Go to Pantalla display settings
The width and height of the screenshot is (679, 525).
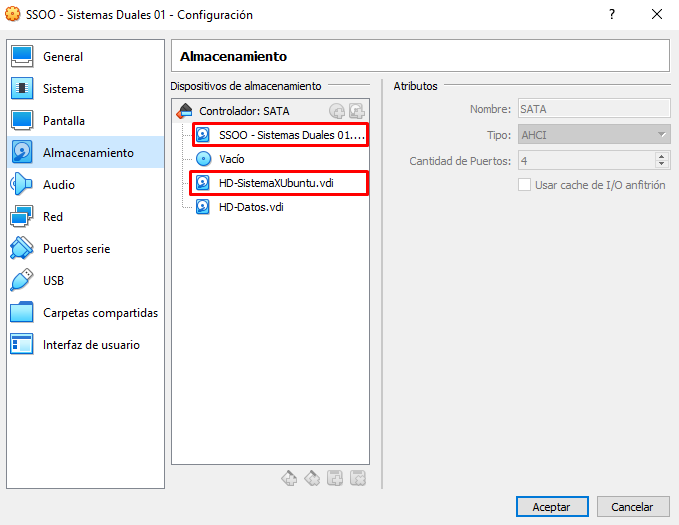pyautogui.click(x=63, y=121)
